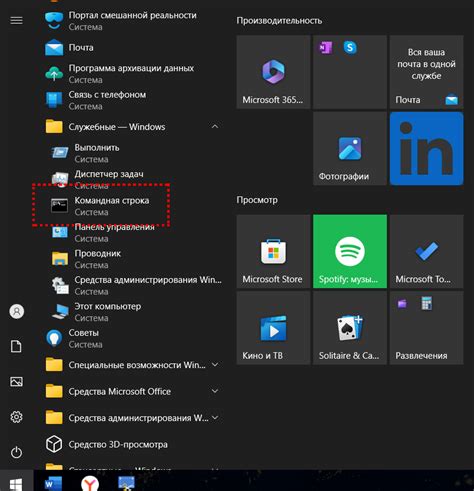Open calculator icon in Развлечения tile

[x=426, y=303]
